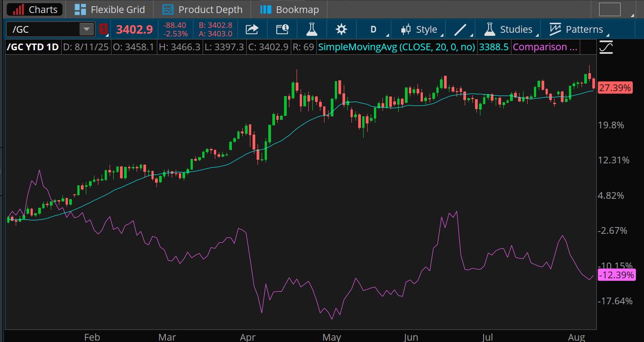Click the 12.31% axis label
644x342 pixels.
(x=614, y=160)
